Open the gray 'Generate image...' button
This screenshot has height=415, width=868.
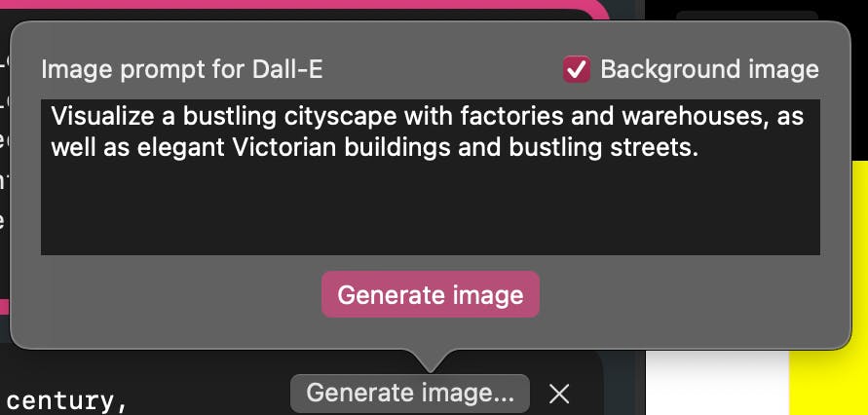(x=409, y=393)
